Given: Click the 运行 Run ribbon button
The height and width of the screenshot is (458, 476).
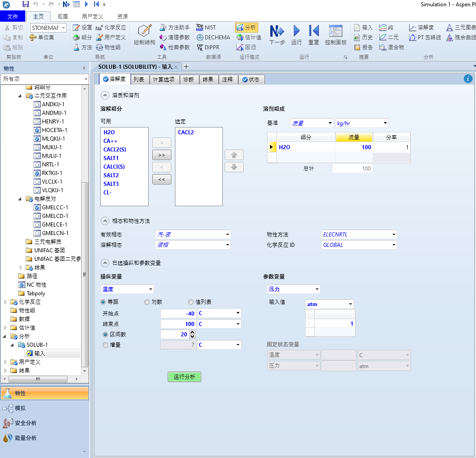Looking at the screenshot, I should 296,35.
